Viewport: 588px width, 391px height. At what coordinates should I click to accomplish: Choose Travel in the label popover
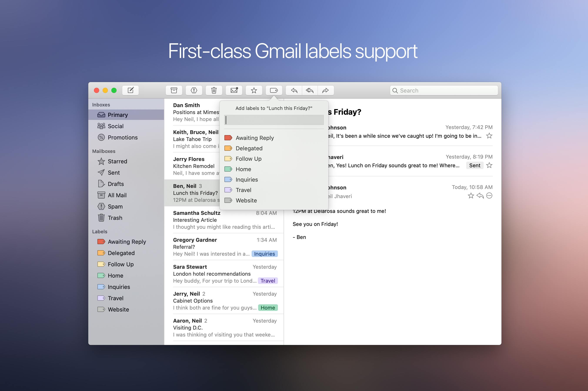(274, 190)
